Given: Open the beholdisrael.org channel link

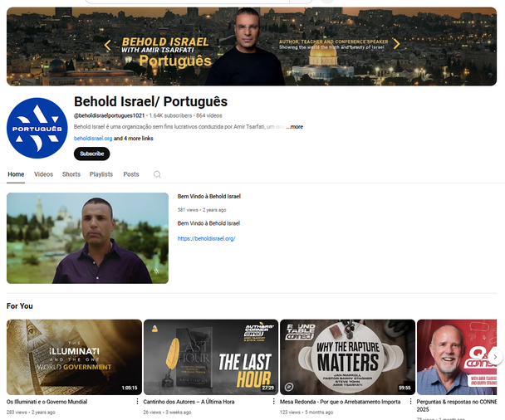Looking at the screenshot, I should [93, 139].
